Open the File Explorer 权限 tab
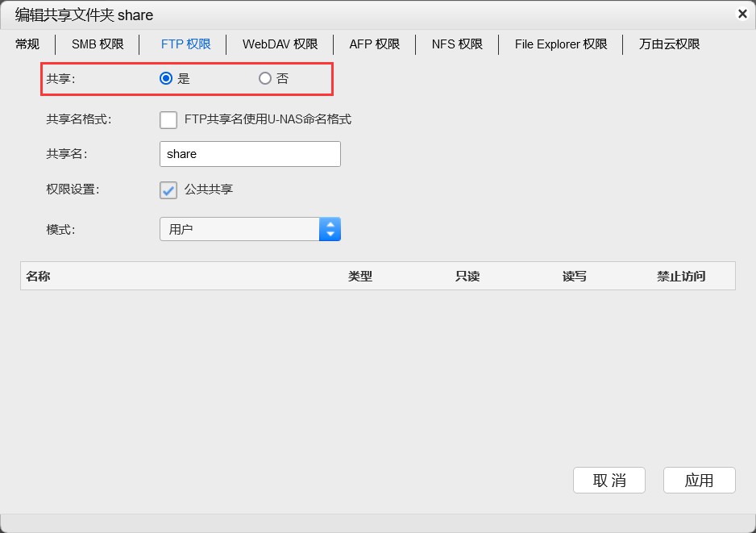This screenshot has height=533, width=756. coord(561,44)
